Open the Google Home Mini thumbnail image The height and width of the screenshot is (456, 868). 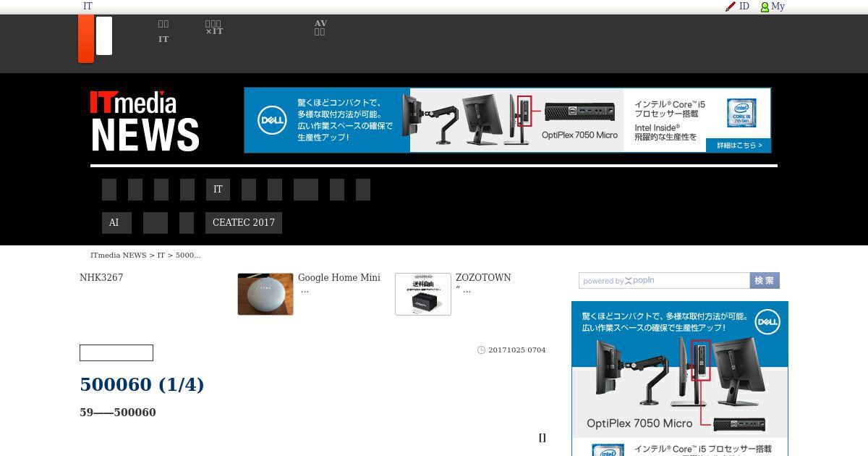coord(265,294)
